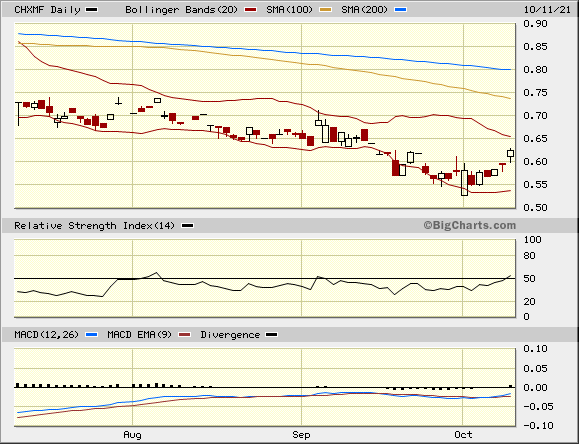Click the blue SMA(200) legend swatch
Image resolution: width=579 pixels, height=444 pixels.
pos(401,10)
